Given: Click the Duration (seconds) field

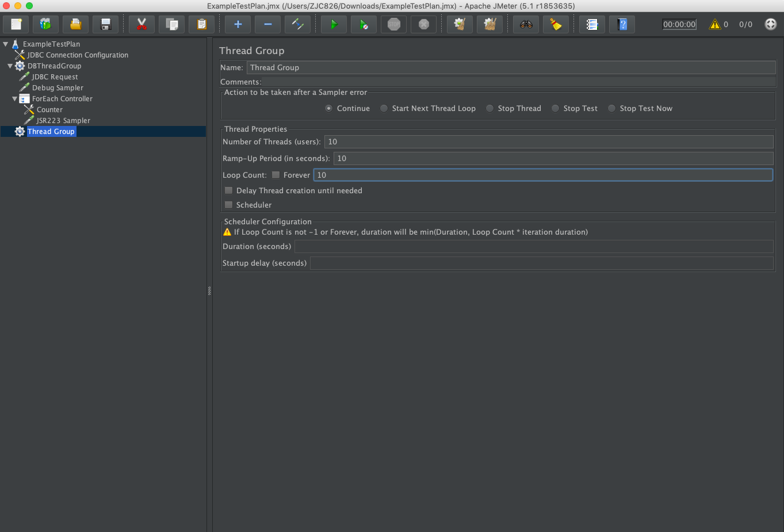Looking at the screenshot, I should 534,246.
